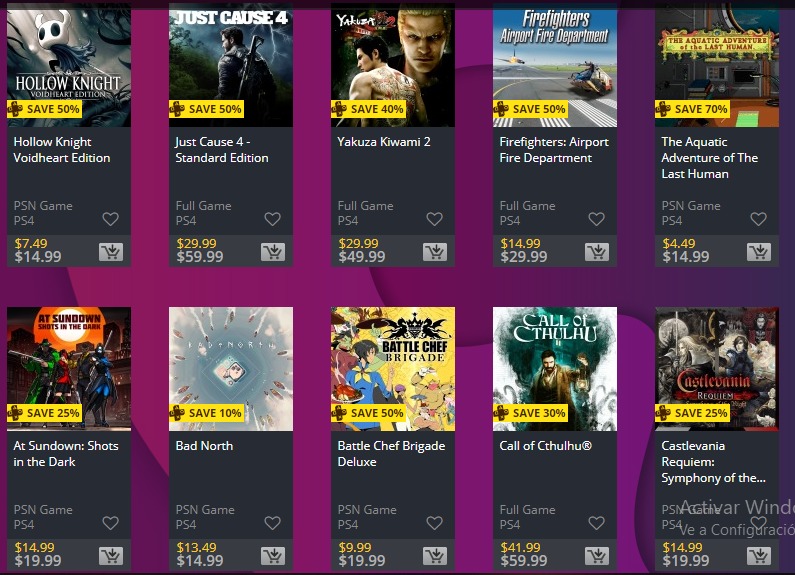Image resolution: width=795 pixels, height=575 pixels.
Task: Favorite Just Cause 4 with heart icon
Action: pyautogui.click(x=272, y=219)
